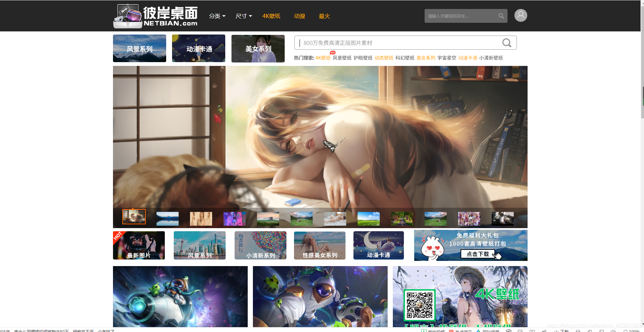Screen dimensions: 644x332
Task: Select the pink collage carousel thumbnail
Action: pyautogui.click(x=469, y=219)
